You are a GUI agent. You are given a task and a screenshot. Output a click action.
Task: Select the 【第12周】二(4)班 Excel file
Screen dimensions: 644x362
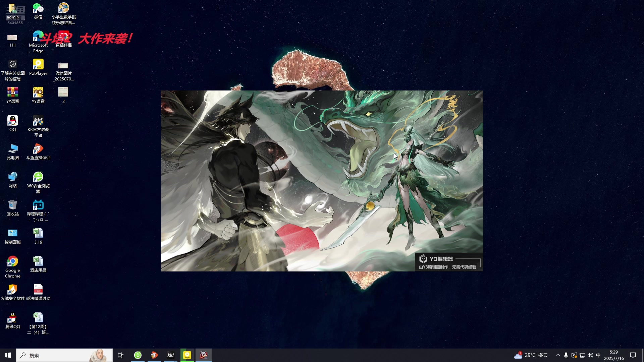click(38, 323)
